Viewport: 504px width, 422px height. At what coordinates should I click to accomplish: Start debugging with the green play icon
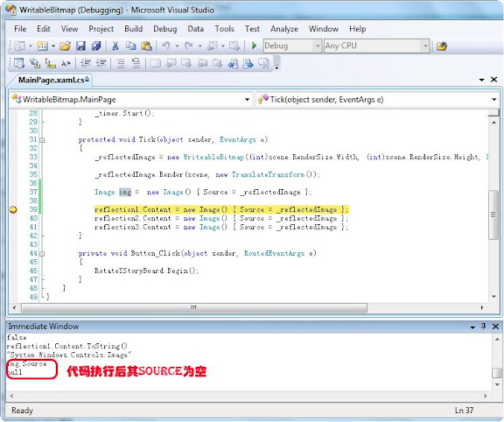[x=254, y=46]
